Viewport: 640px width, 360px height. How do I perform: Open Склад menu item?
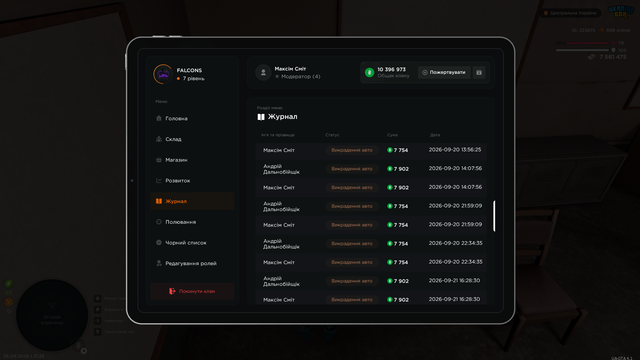pyautogui.click(x=192, y=139)
